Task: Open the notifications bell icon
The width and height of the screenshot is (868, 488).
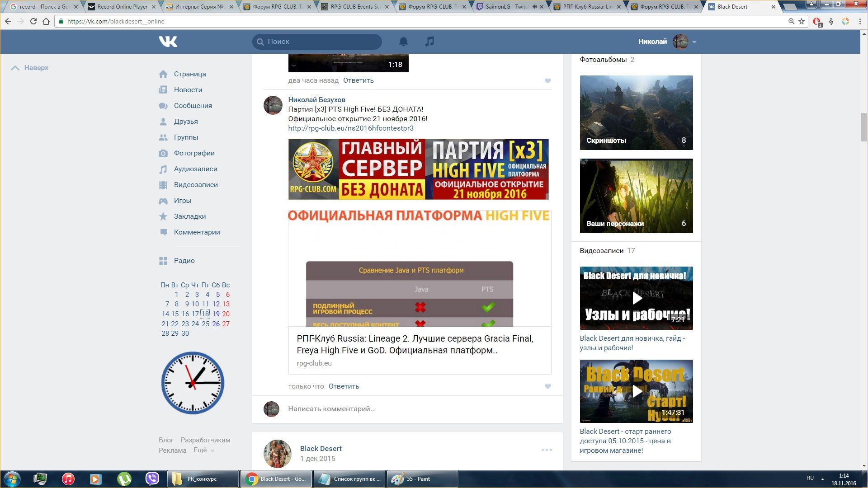Action: click(403, 42)
